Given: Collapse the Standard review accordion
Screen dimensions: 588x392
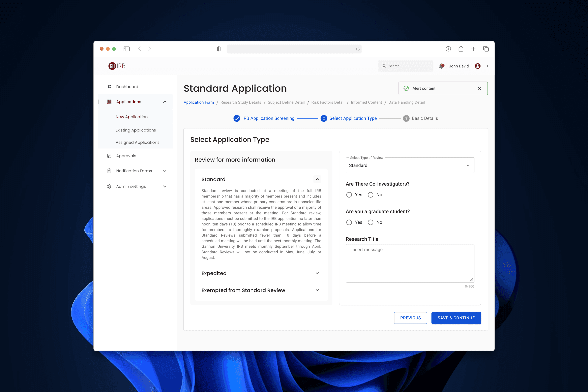Looking at the screenshot, I should [x=317, y=179].
